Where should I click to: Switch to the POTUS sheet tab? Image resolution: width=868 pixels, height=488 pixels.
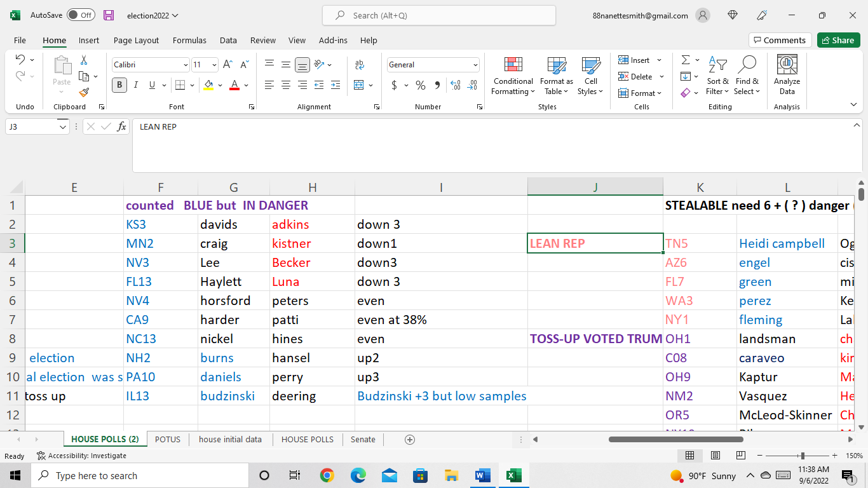pos(168,439)
